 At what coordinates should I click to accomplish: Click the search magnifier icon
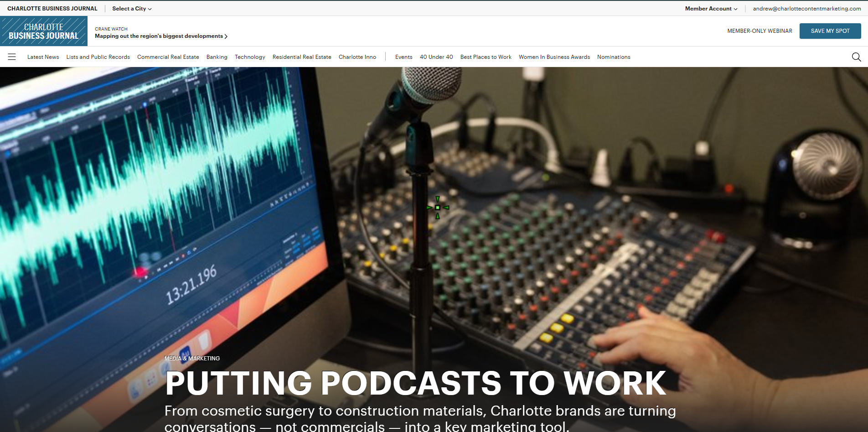[x=856, y=57]
